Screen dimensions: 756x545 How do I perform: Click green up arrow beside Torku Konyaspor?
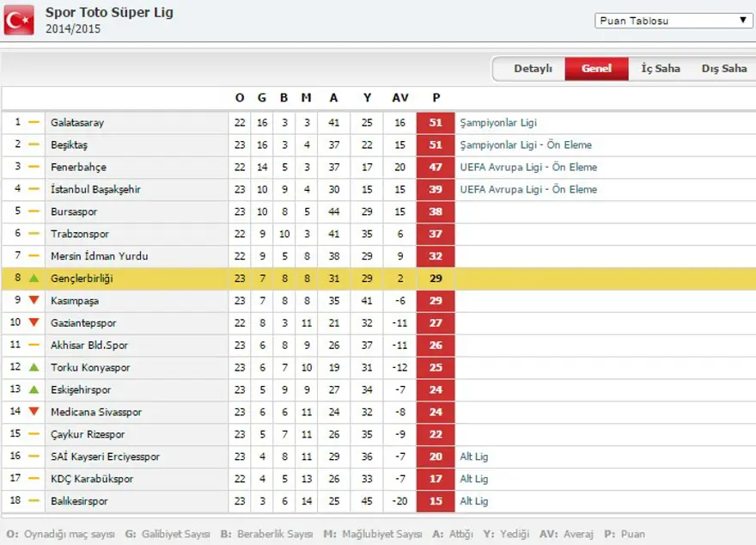(34, 368)
